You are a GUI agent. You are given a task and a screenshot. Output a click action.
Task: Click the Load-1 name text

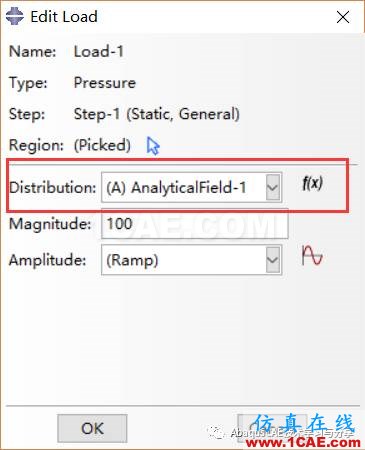pyautogui.click(x=99, y=52)
